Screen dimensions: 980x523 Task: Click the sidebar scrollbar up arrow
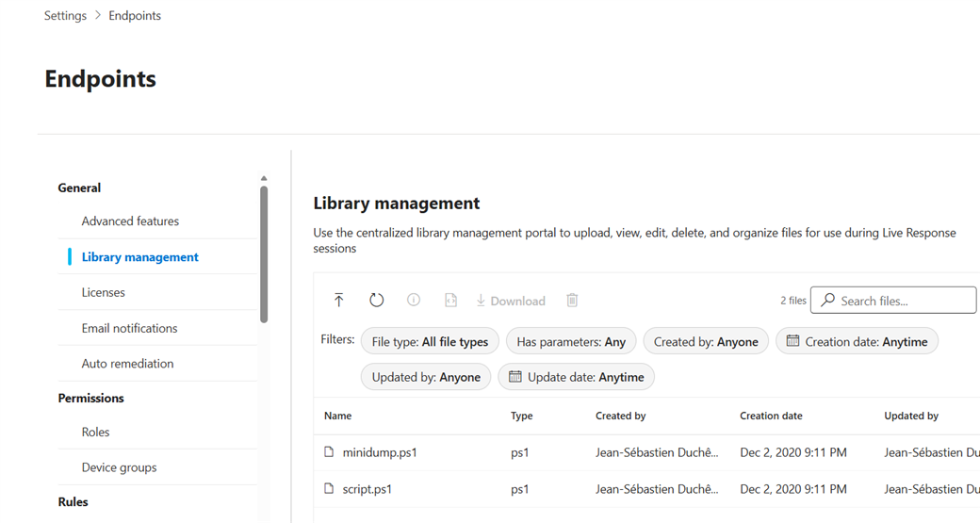pos(264,178)
